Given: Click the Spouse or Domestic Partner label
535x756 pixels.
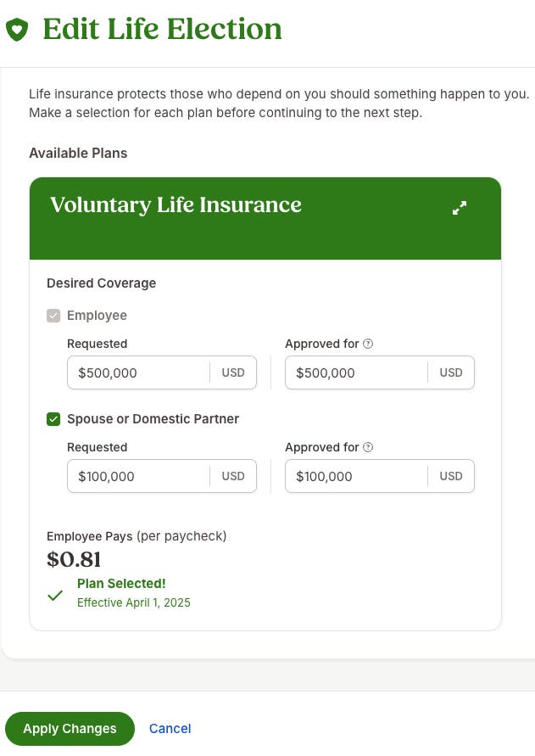Looking at the screenshot, I should pos(153,419).
